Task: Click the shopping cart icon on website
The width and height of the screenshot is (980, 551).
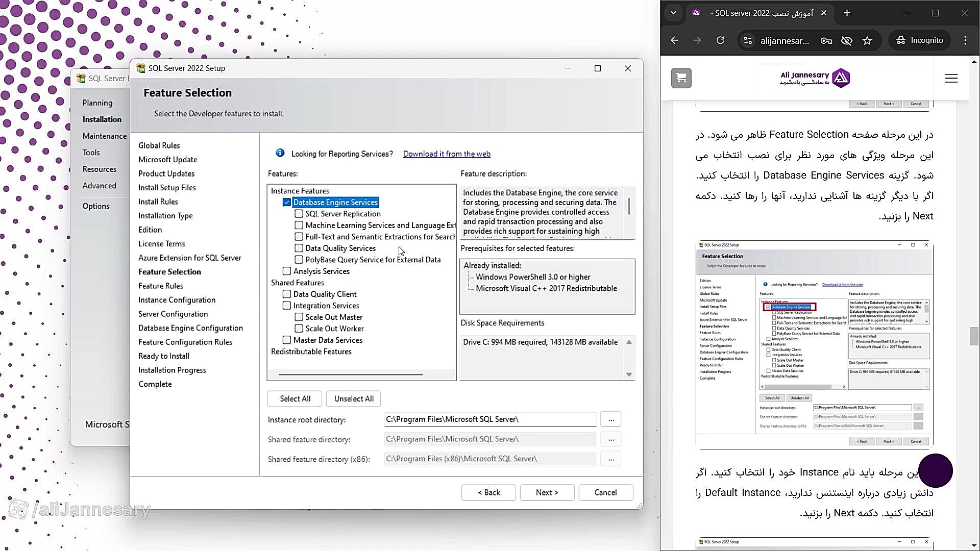Action: [x=681, y=78]
